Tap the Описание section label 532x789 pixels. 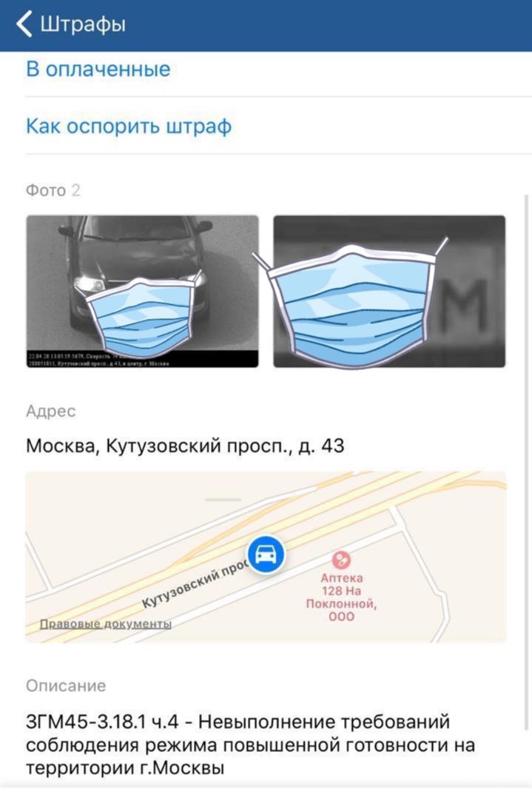(x=66, y=685)
